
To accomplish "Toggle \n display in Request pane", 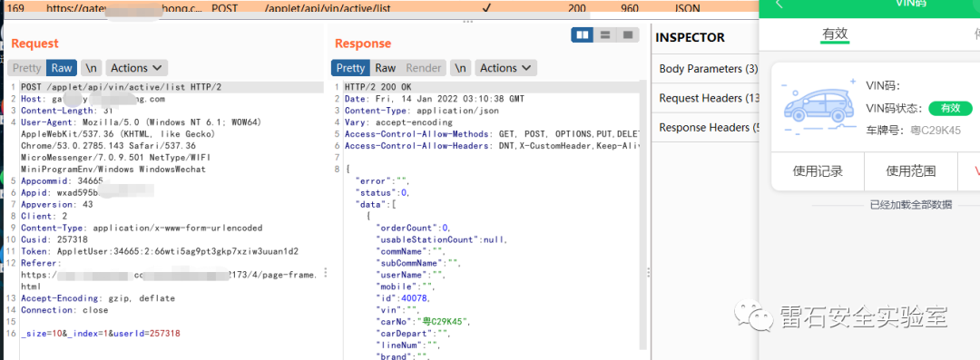I will pyautogui.click(x=92, y=68).
